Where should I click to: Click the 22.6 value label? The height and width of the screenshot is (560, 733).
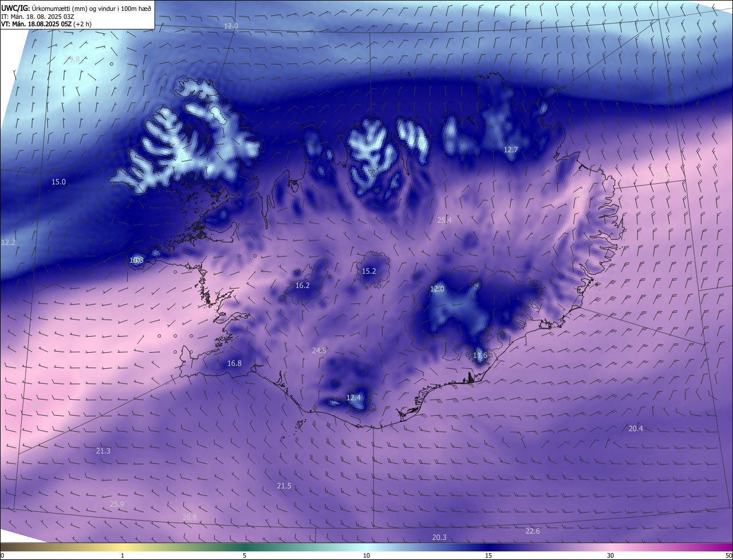[533, 531]
